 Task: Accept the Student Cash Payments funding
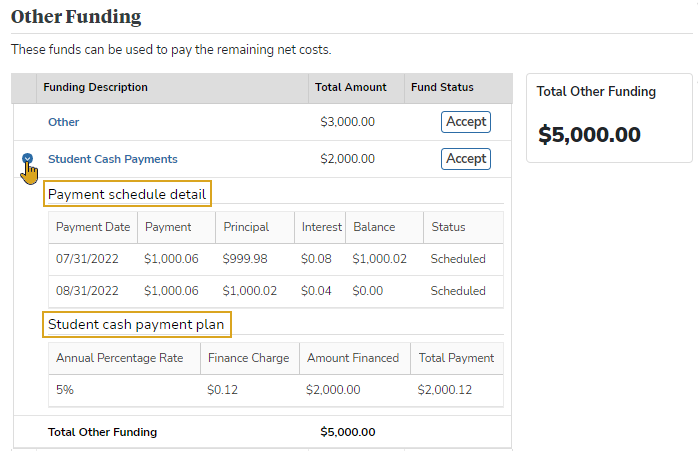[466, 159]
